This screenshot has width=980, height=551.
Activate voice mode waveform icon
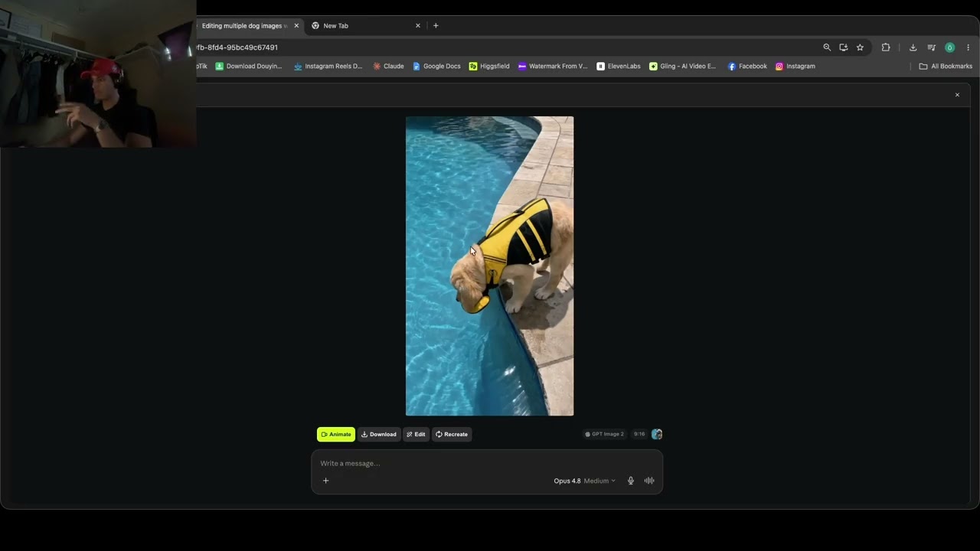click(649, 481)
